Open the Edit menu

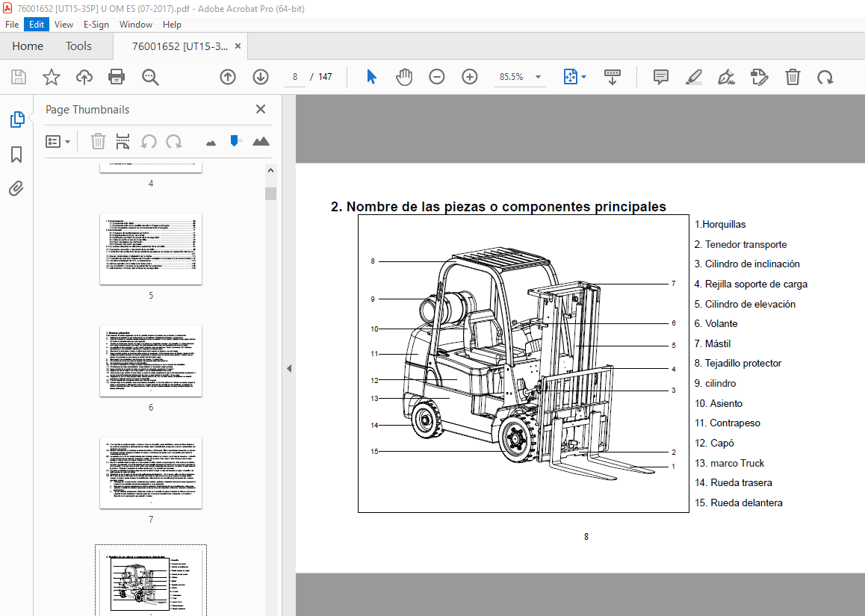37,24
